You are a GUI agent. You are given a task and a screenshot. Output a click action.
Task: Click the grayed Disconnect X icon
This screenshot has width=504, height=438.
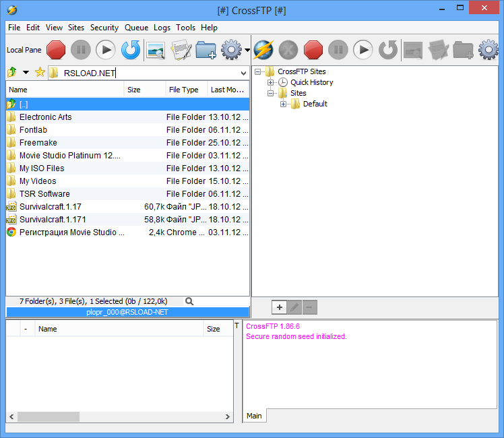pos(288,50)
